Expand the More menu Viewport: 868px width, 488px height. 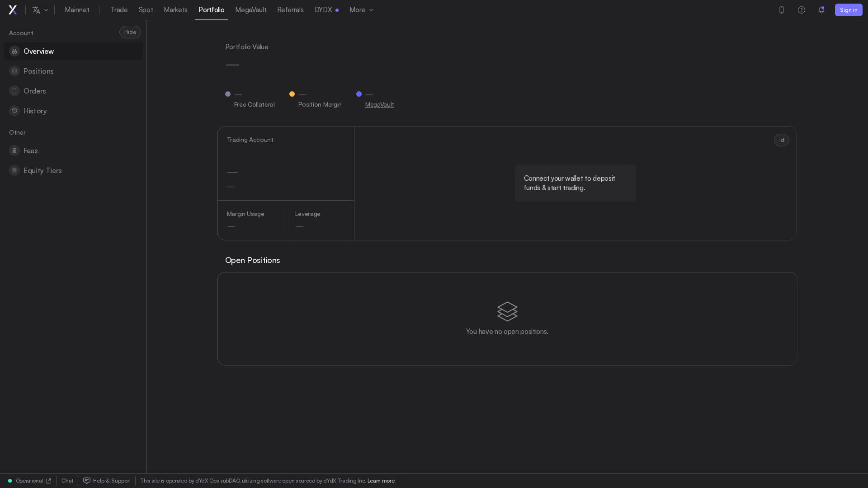click(361, 10)
